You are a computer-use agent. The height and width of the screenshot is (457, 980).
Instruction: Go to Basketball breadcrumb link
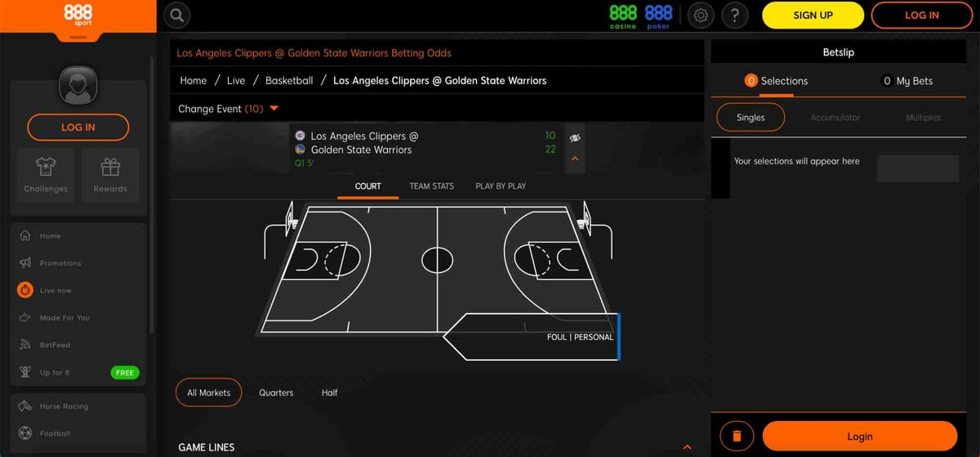(x=289, y=80)
